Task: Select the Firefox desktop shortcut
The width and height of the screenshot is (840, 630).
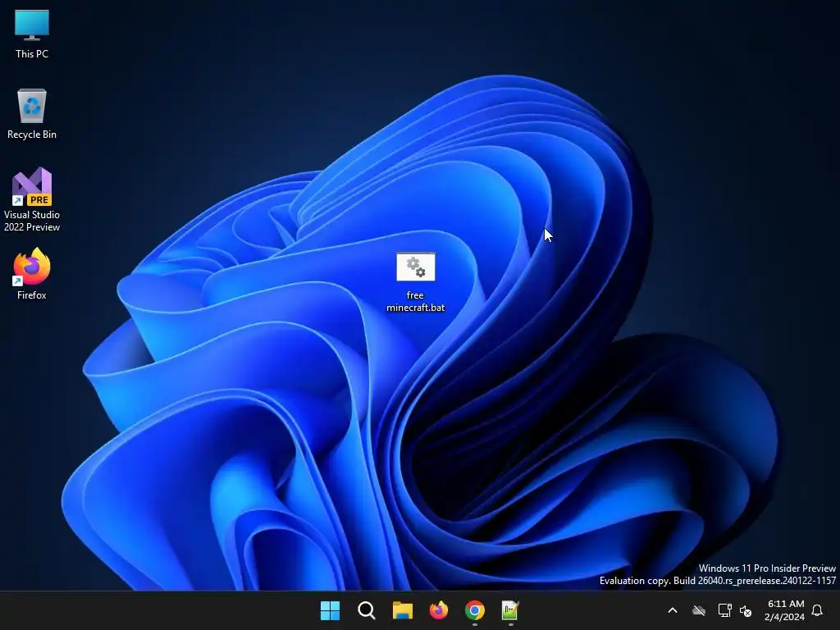Action: click(32, 274)
